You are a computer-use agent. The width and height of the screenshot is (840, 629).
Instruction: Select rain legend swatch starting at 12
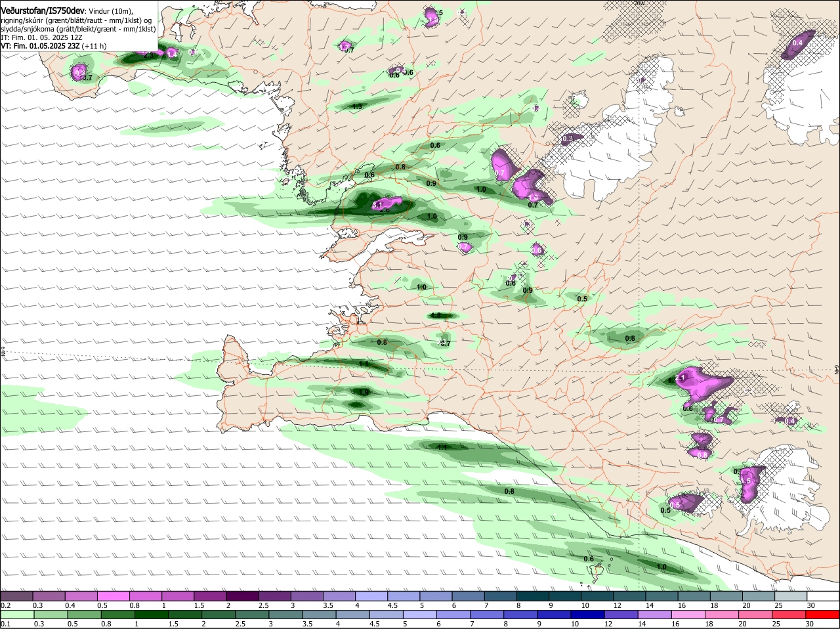(621, 615)
